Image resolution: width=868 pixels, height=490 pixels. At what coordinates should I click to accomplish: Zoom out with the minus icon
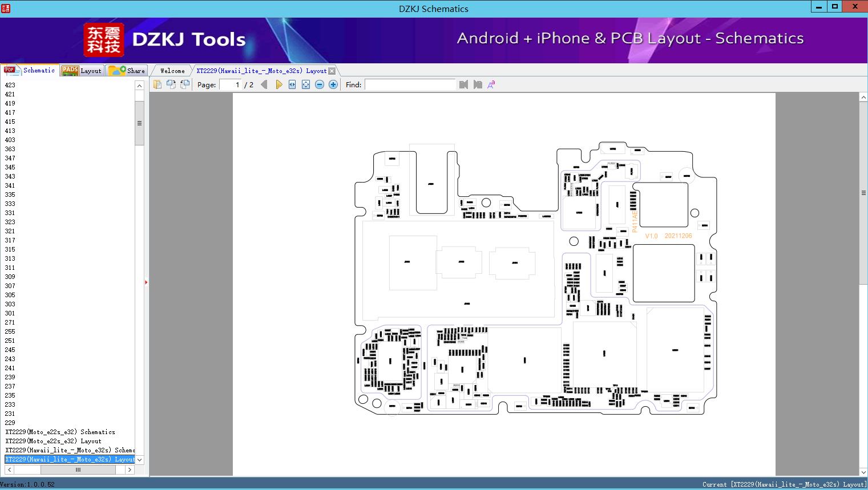pos(320,84)
